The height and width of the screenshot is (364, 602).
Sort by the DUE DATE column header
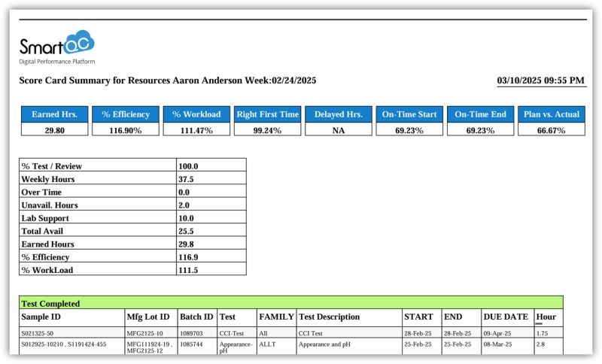[x=505, y=317]
